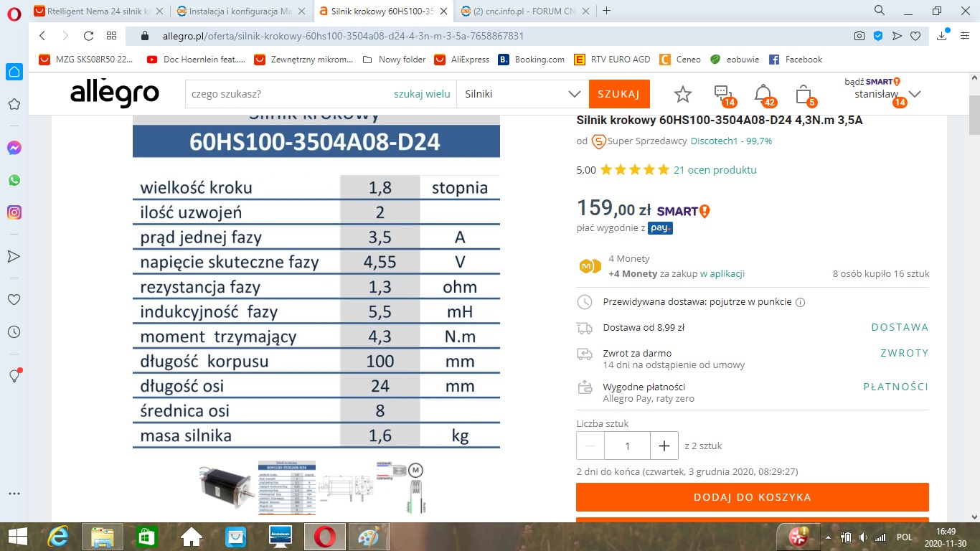The width and height of the screenshot is (980, 551).
Task: Open WhatsApp in Opera sidebar
Action: [x=14, y=180]
